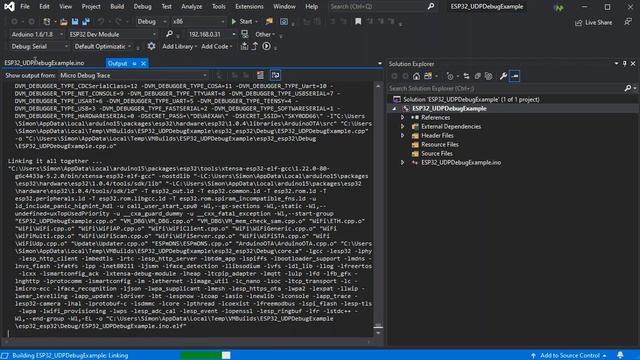This screenshot has height=360, width=640.
Task: Toggle Show All Files in Solution Explorer
Action: coord(489,76)
